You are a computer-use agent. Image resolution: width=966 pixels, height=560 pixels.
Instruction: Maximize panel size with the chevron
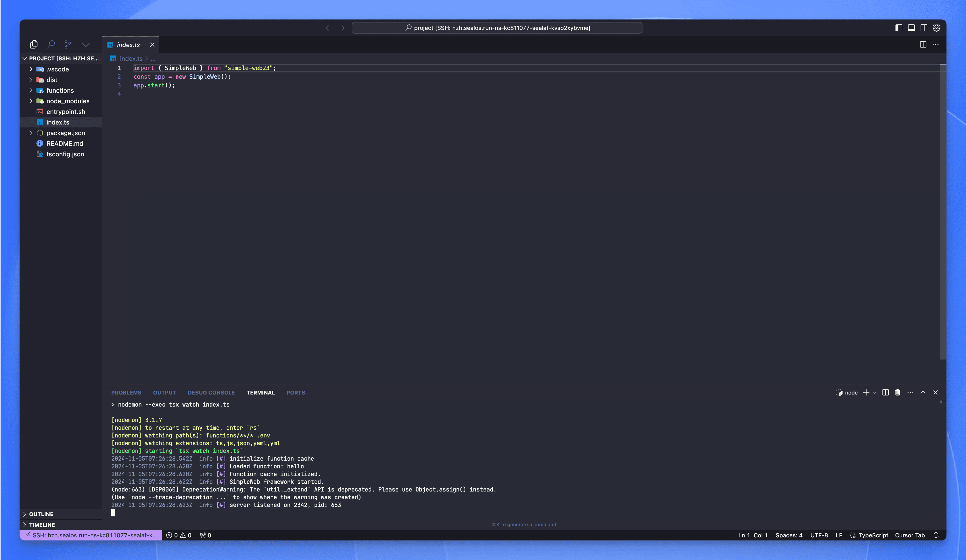[923, 393]
